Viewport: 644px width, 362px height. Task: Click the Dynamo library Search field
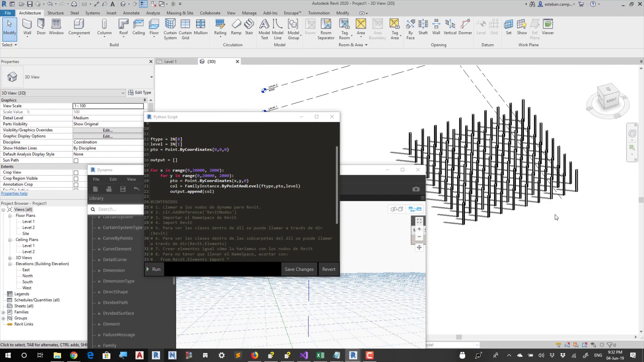(x=118, y=209)
